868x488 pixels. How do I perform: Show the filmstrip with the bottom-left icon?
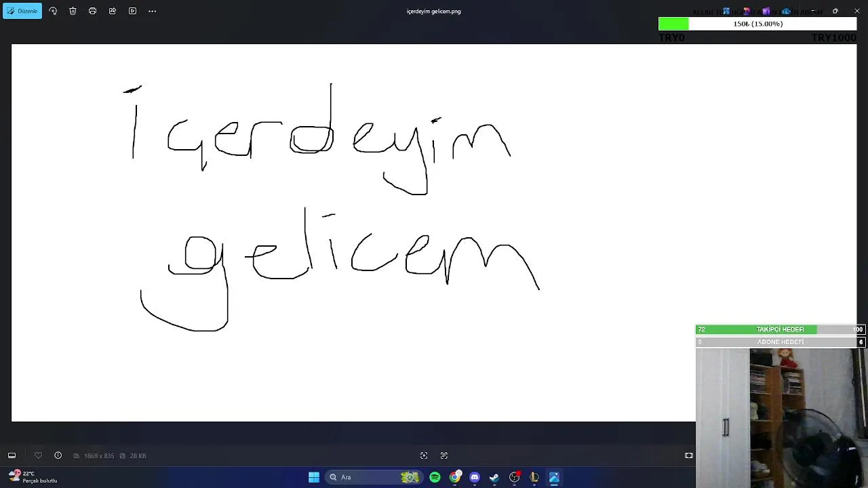tap(12, 455)
